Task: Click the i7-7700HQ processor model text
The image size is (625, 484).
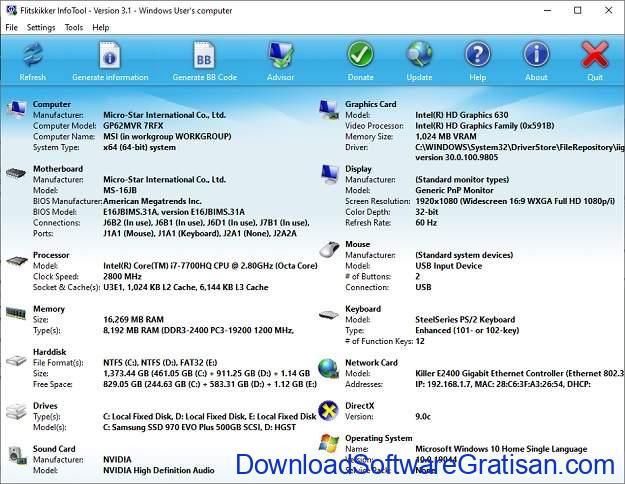Action: tap(210, 266)
